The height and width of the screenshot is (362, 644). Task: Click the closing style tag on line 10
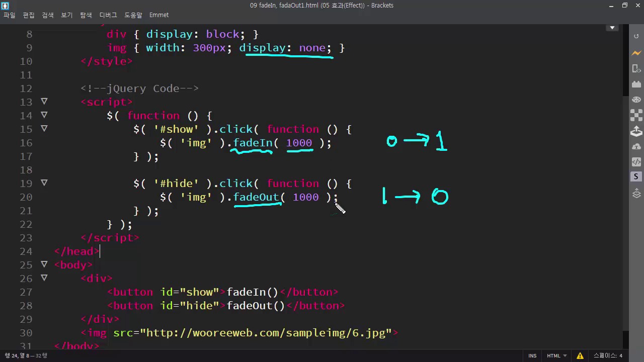click(x=107, y=61)
